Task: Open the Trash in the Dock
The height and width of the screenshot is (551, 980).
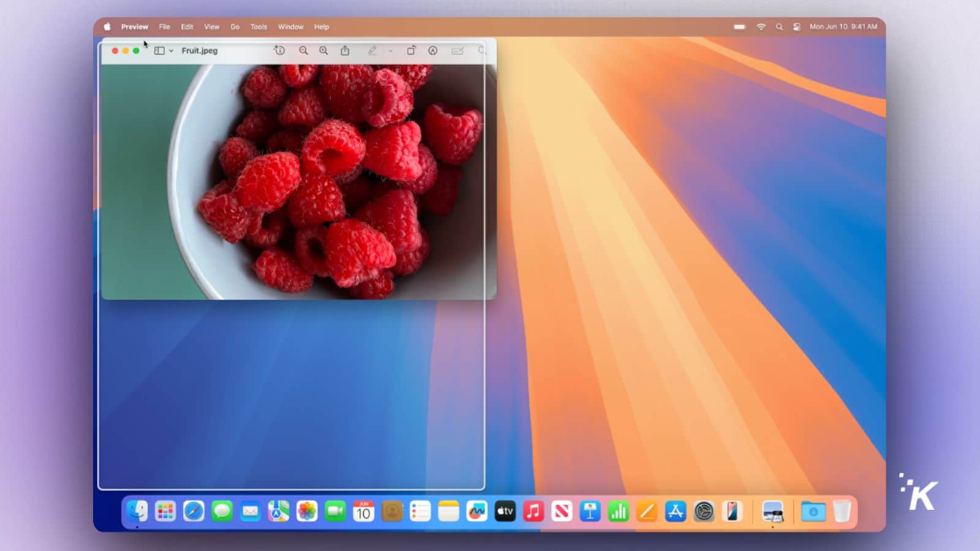Action: 842,511
